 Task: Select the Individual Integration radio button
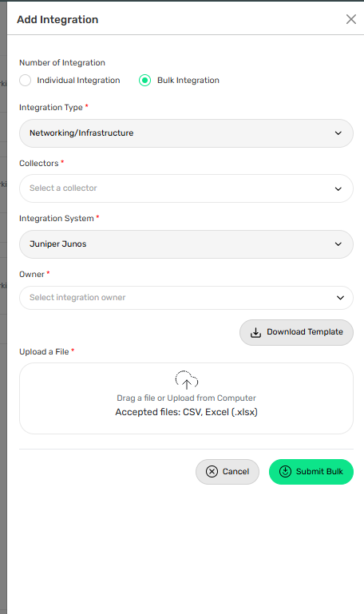pyautogui.click(x=25, y=81)
